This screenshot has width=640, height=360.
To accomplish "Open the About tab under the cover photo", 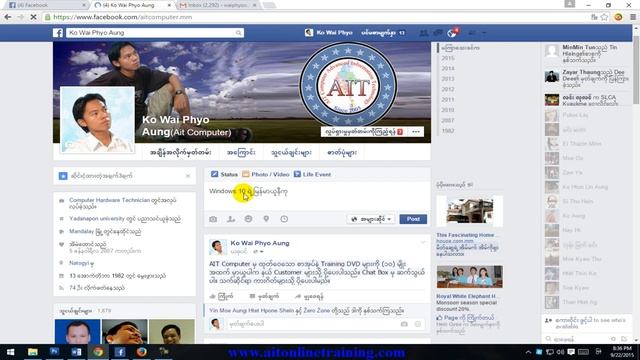I will tap(241, 152).
